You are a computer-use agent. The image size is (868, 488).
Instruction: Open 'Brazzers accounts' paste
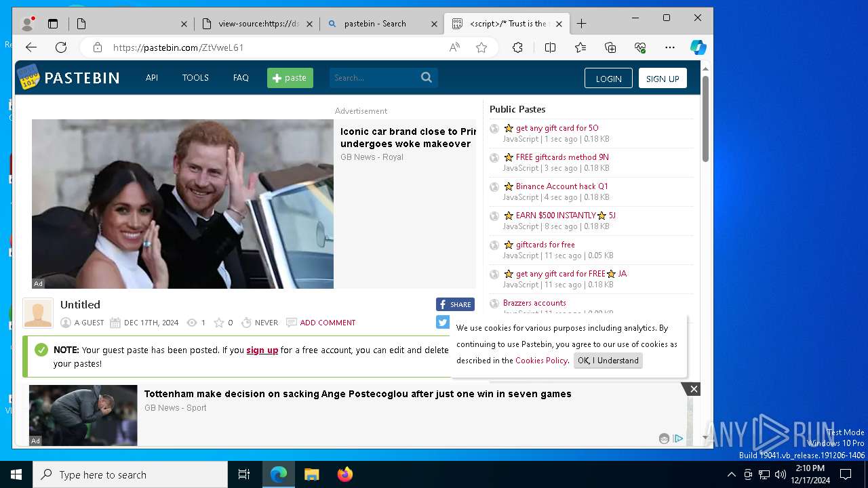point(534,303)
